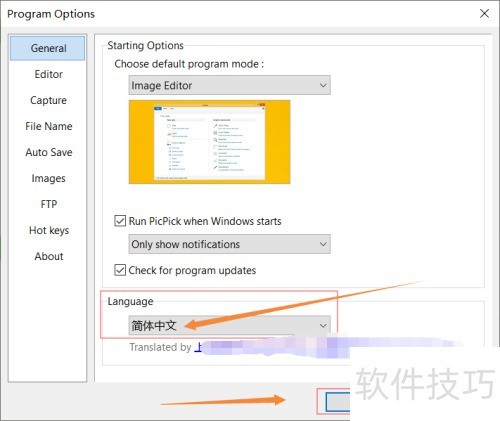The height and width of the screenshot is (421, 500).
Task: Click the program mode preview thumbnail
Action: pyautogui.click(x=210, y=142)
